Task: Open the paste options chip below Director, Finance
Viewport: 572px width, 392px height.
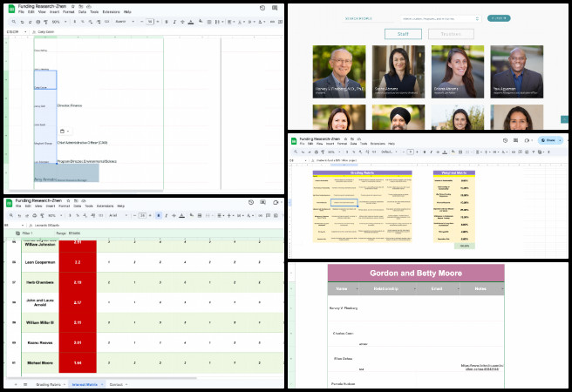Action: pyautogui.click(x=65, y=132)
